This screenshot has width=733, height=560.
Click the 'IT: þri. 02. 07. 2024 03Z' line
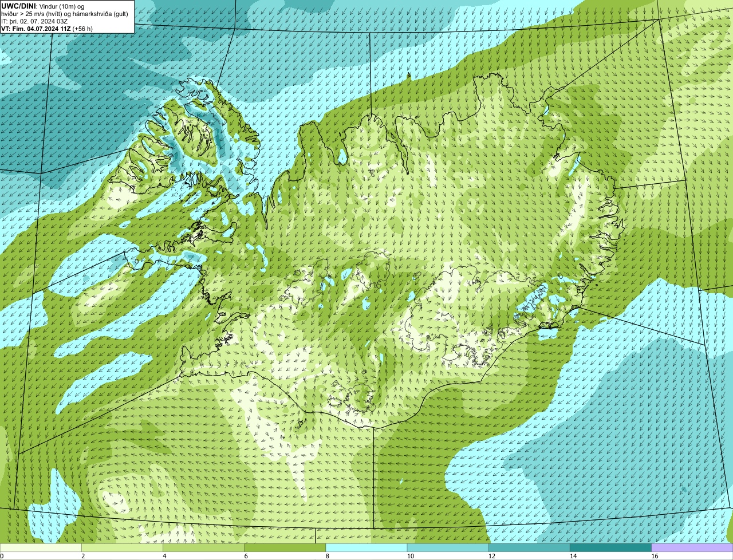pyautogui.click(x=34, y=21)
